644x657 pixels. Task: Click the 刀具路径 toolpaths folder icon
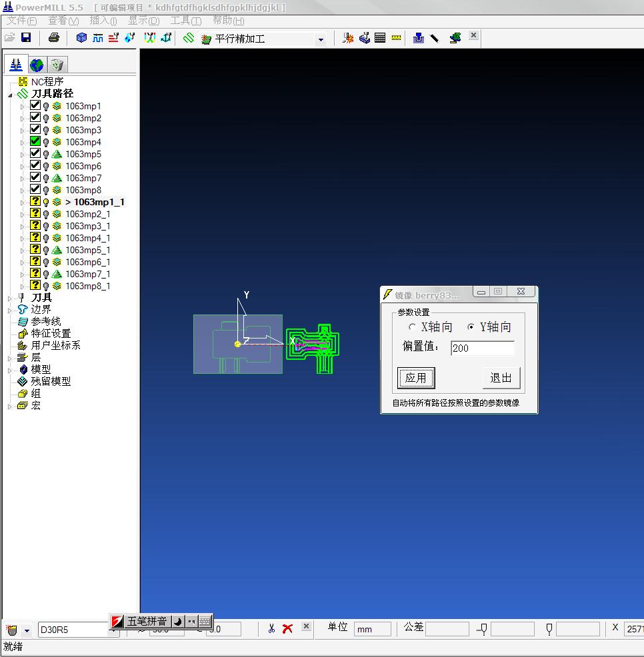pyautogui.click(x=23, y=93)
